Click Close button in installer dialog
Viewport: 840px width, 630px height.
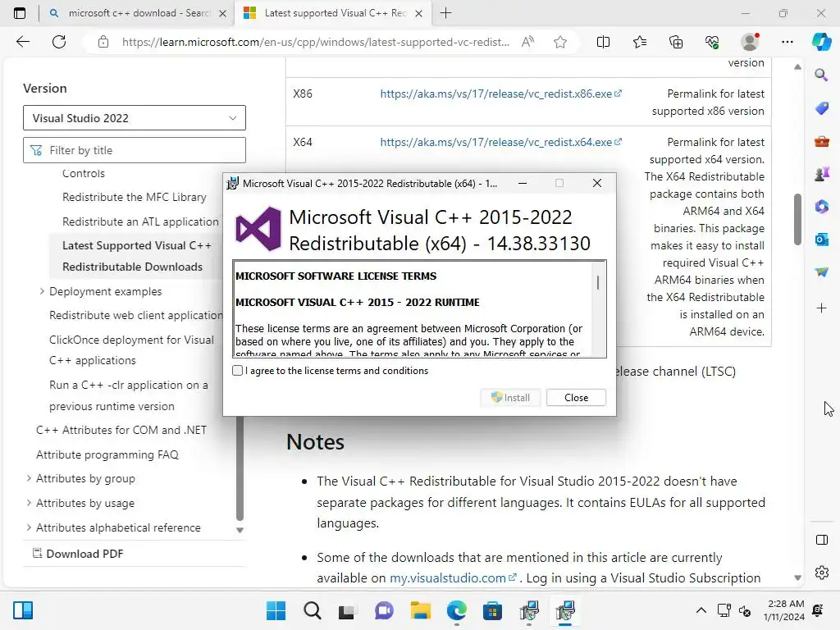pyautogui.click(x=577, y=398)
